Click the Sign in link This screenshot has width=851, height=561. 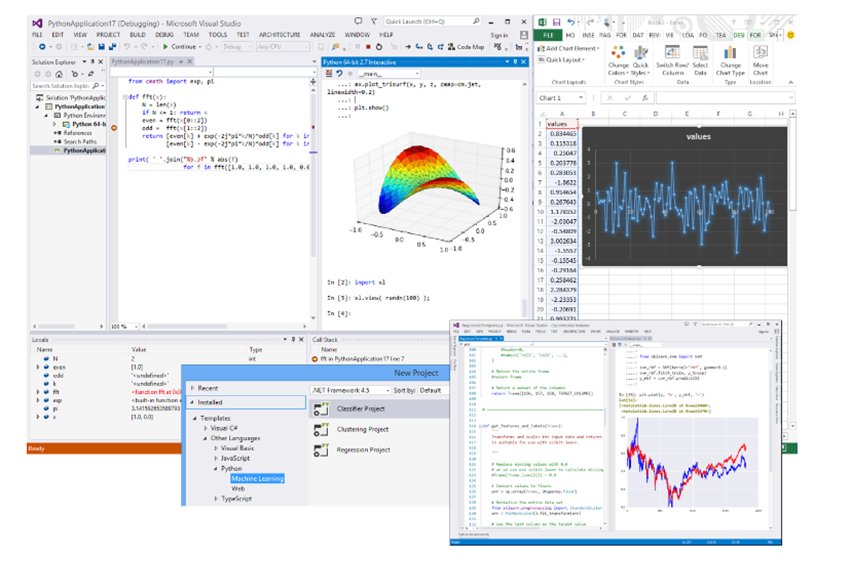[499, 35]
